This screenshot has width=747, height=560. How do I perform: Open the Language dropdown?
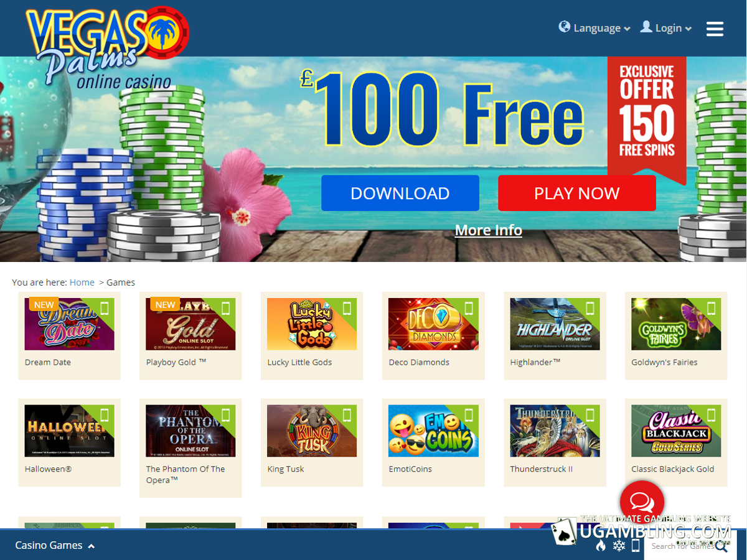tap(594, 28)
